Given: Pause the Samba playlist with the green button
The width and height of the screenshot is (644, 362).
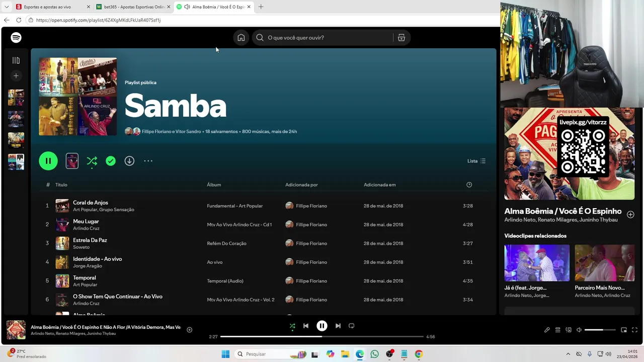Looking at the screenshot, I should click(48, 161).
